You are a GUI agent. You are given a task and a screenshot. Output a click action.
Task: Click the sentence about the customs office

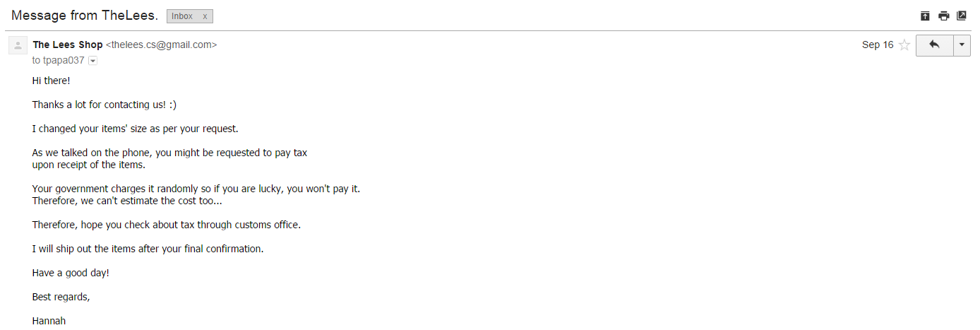pyautogui.click(x=167, y=225)
